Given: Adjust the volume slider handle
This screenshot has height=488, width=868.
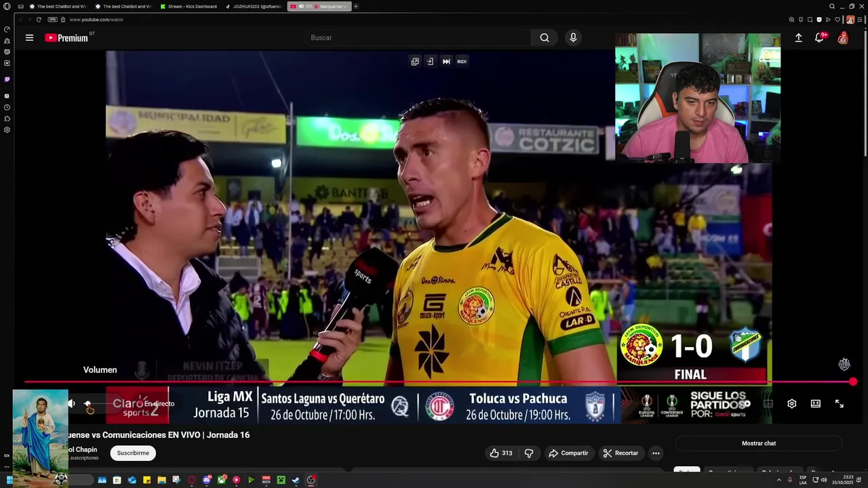Looking at the screenshot, I should 87,403.
